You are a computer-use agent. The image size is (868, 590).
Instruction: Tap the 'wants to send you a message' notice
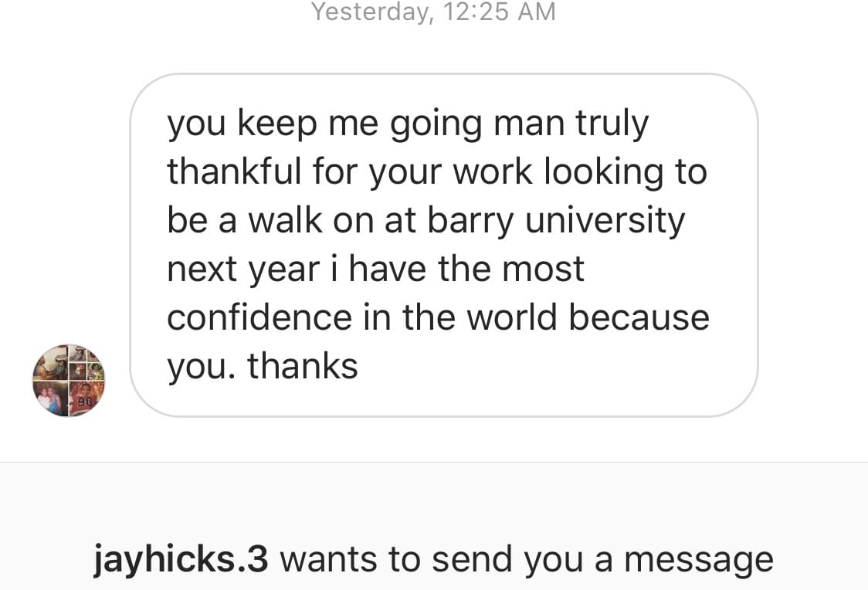[x=527, y=560]
